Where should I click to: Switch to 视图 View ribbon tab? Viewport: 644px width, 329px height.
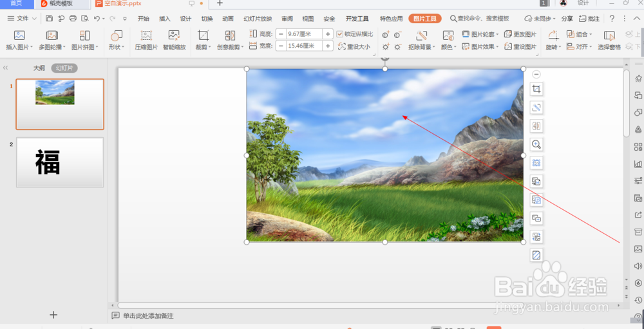point(308,19)
